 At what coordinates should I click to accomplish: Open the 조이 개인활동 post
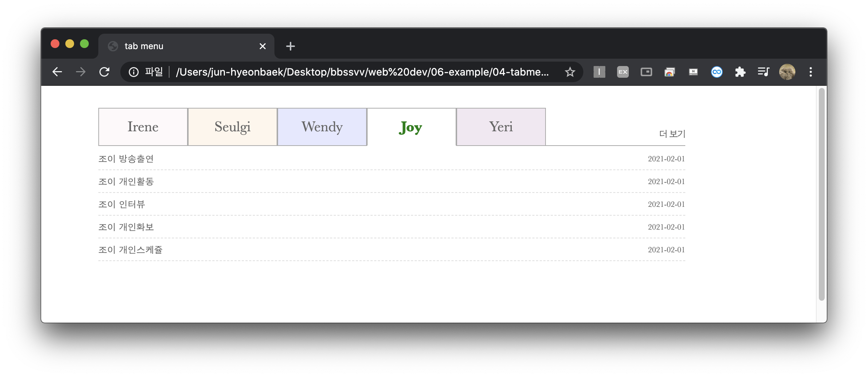[126, 182]
